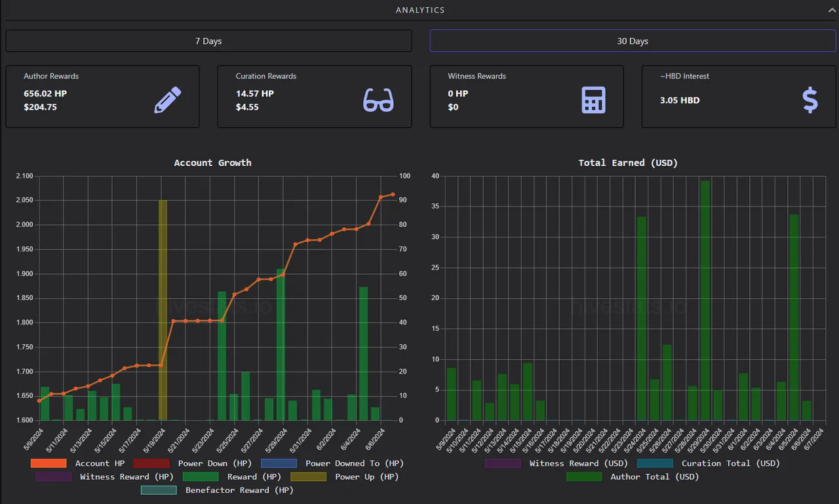Toggle Benefactor Reward (HP) legend swatch
Image resolution: width=839 pixels, height=504 pixels.
(159, 490)
